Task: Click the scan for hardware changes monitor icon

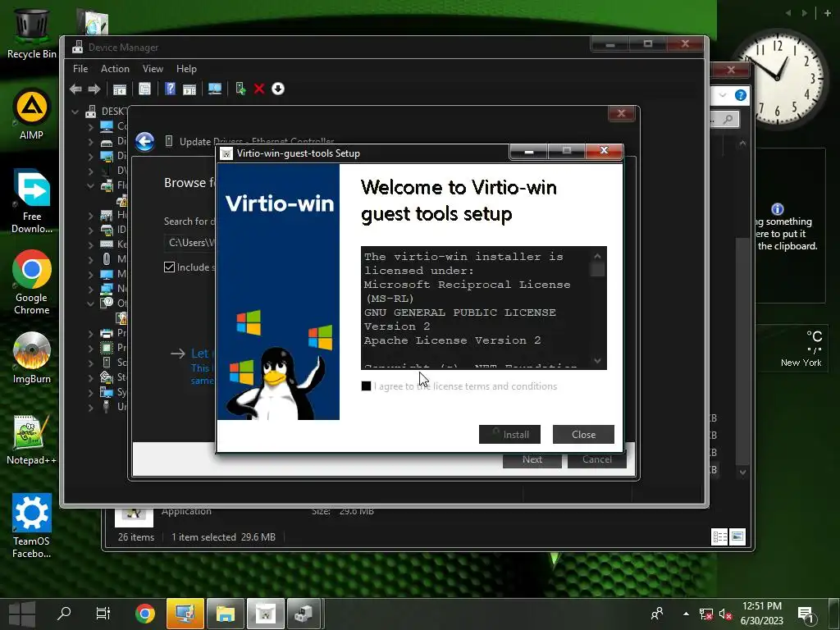Action: (x=215, y=89)
